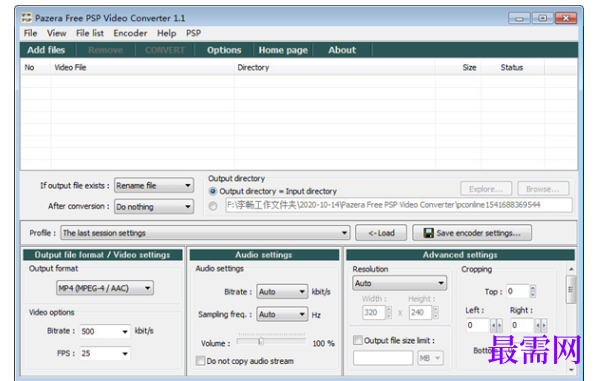Enable the Output file size limit checkbox
600x381 pixels.
click(x=358, y=340)
